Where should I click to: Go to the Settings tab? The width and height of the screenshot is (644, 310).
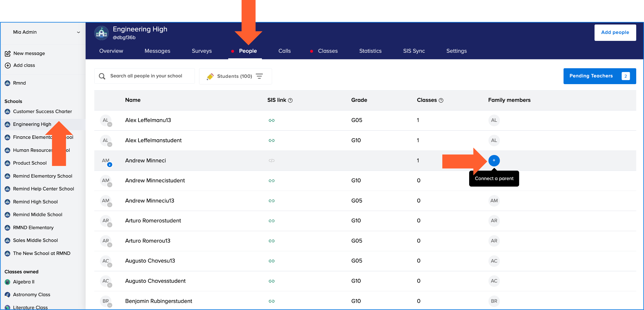(x=456, y=51)
